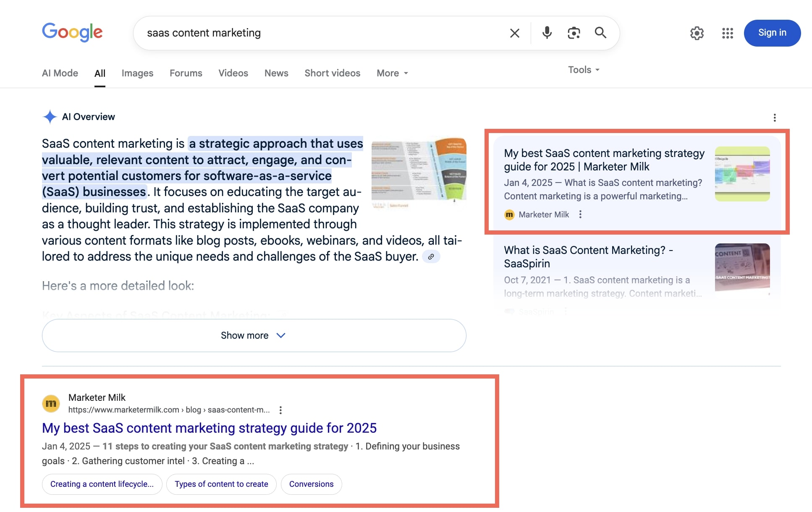Click the marketermilk.com URL breadcrumb
Screen dimensions: 812x512
coord(169,410)
